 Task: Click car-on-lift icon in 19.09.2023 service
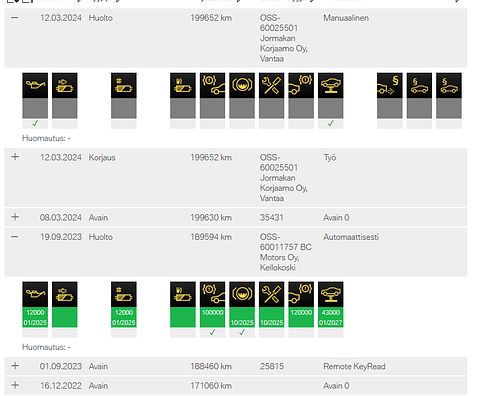(x=331, y=294)
